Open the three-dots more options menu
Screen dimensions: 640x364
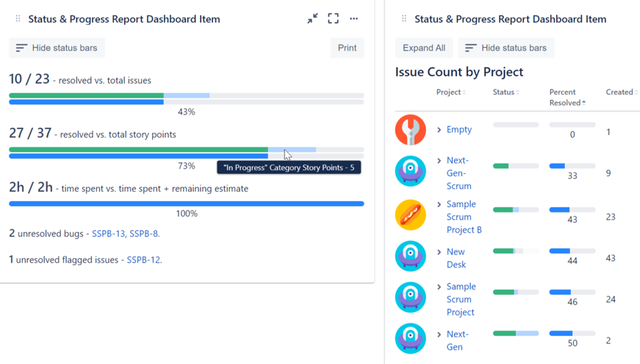tap(354, 19)
